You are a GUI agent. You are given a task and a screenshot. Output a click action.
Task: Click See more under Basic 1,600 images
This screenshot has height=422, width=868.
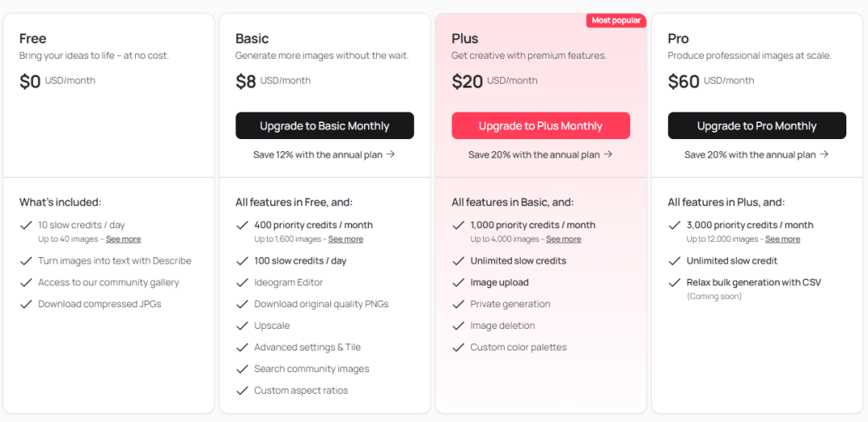[346, 239]
